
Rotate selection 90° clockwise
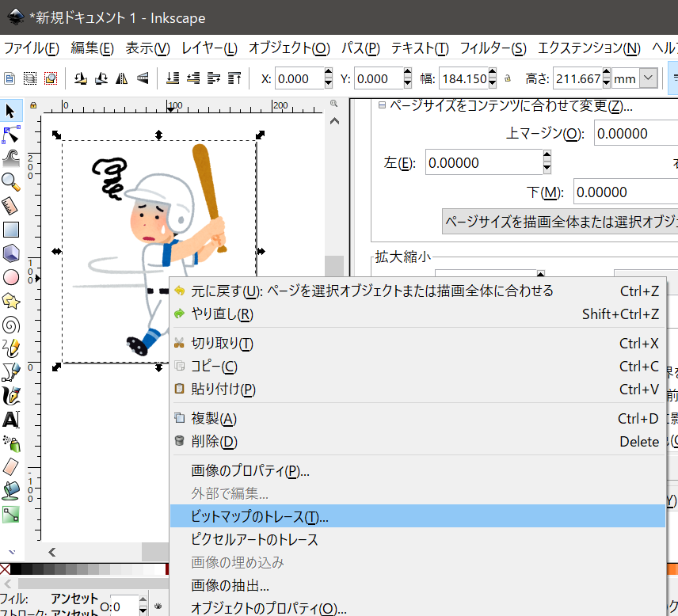point(101,78)
